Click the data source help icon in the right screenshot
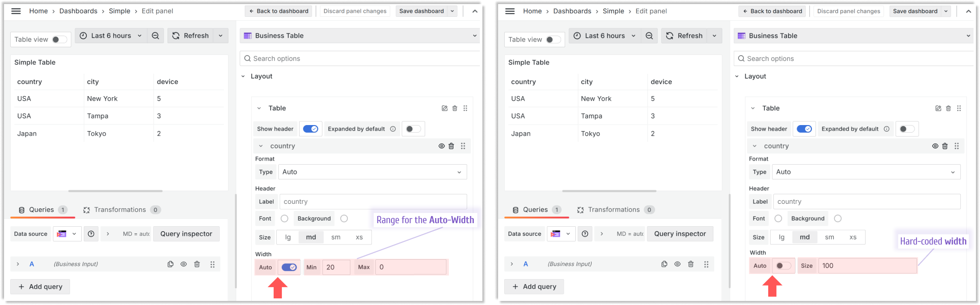This screenshot has height=305, width=980. point(585,234)
